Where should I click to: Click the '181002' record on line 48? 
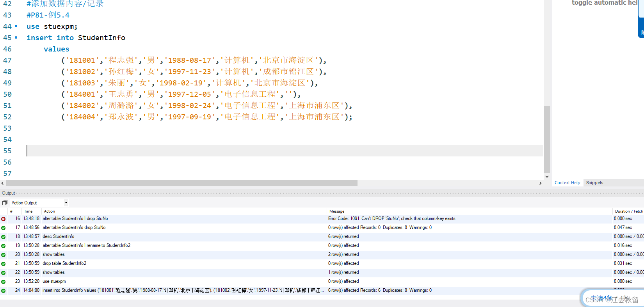click(194, 72)
